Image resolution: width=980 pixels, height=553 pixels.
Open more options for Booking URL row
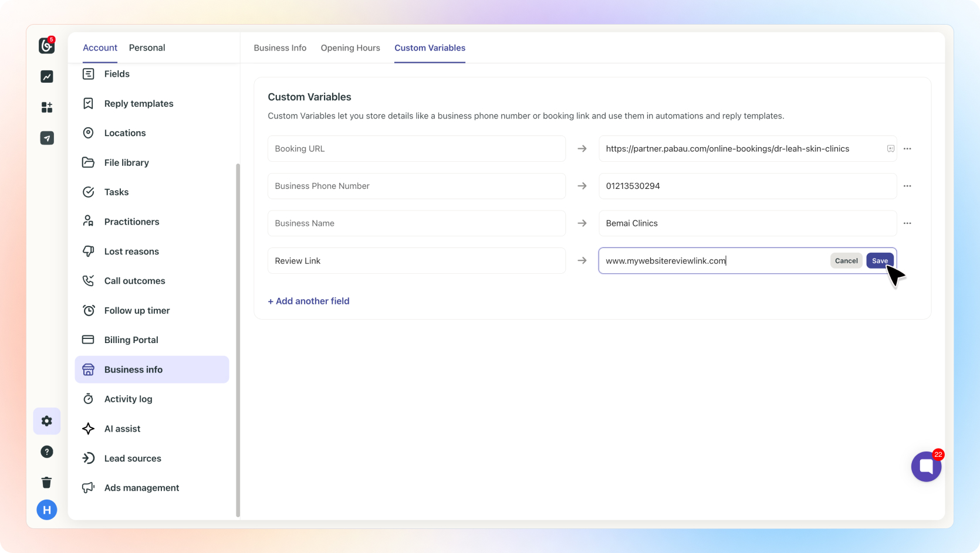pos(907,149)
